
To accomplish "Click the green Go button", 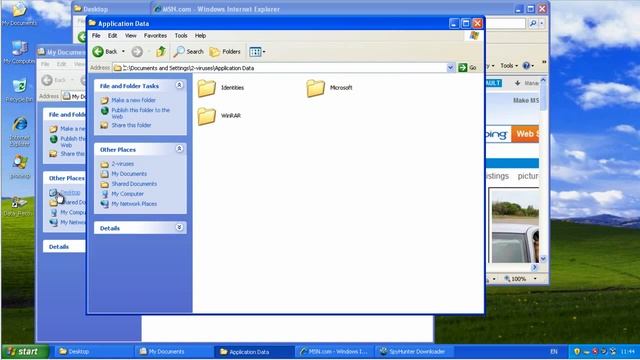I will [467, 68].
